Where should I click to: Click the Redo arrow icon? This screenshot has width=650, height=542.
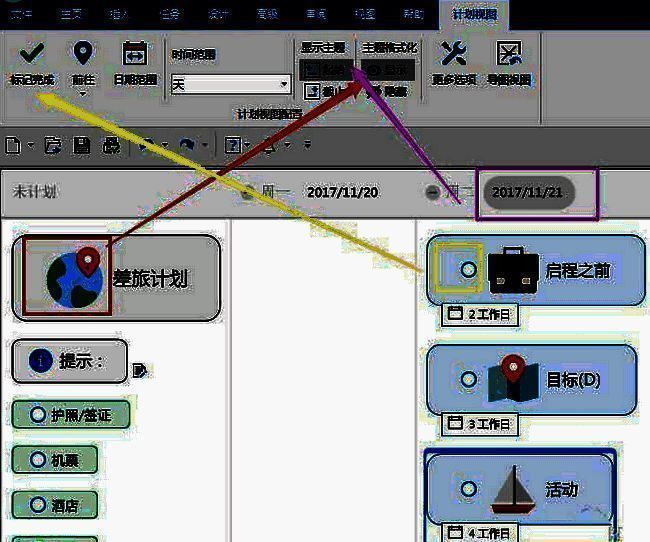187,145
